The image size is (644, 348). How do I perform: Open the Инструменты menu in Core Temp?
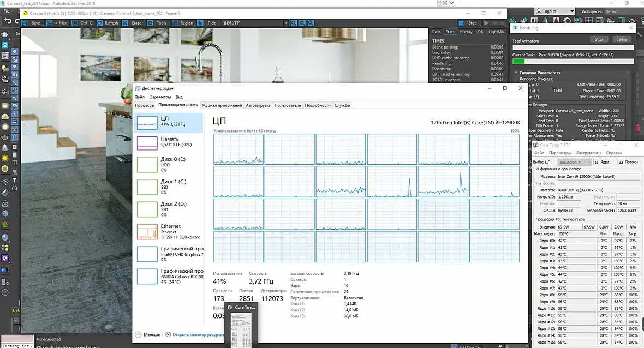[588, 153]
